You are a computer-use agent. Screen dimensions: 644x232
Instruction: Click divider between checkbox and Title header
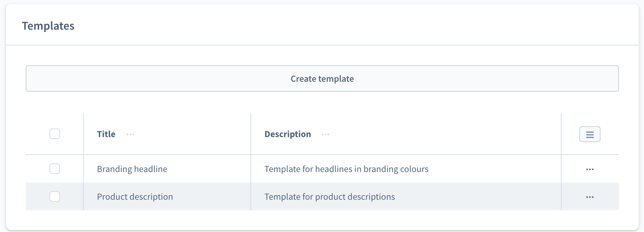[x=83, y=134]
